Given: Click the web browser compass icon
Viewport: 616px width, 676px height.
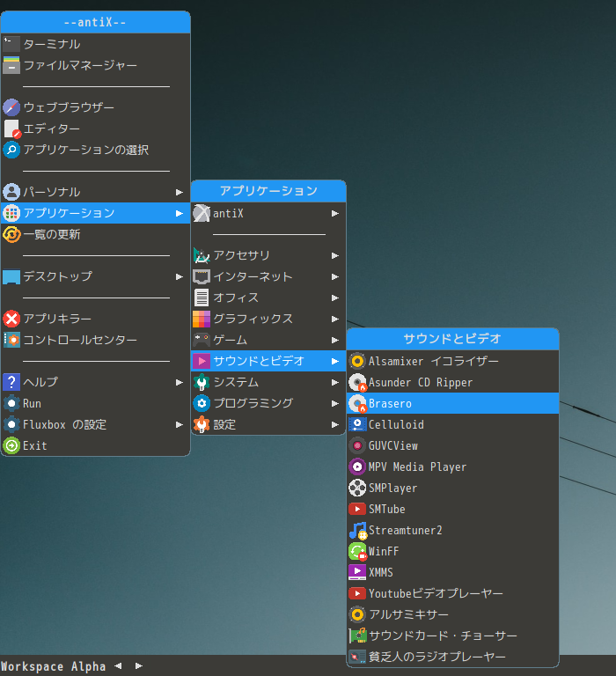Looking at the screenshot, I should point(11,107).
